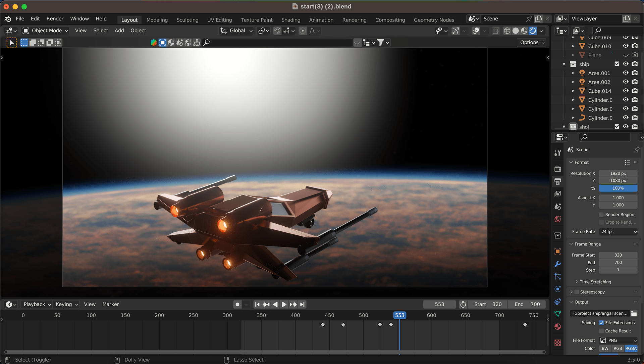This screenshot has width=644, height=364.
Task: Uncheck the File Extensions checkbox
Action: [x=601, y=323]
